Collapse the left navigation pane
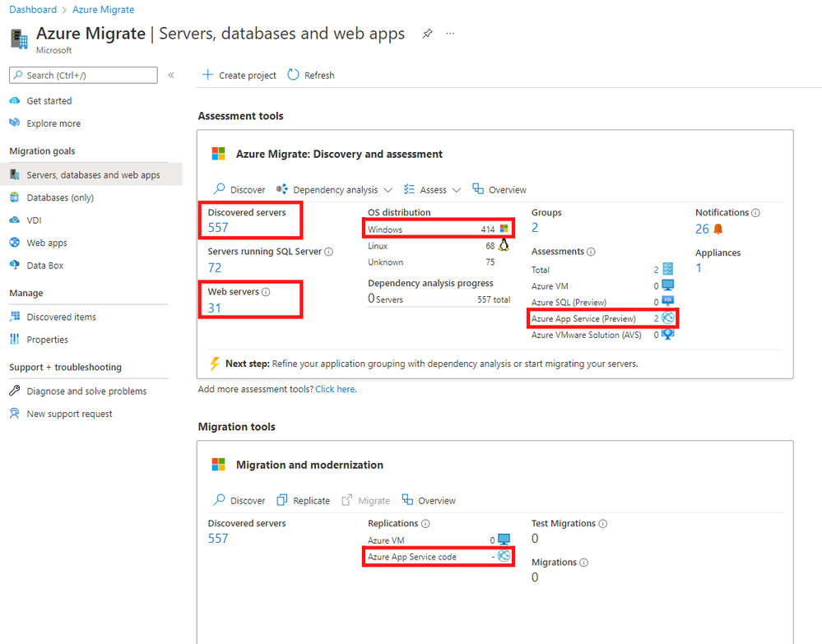The image size is (822, 644). [171, 75]
